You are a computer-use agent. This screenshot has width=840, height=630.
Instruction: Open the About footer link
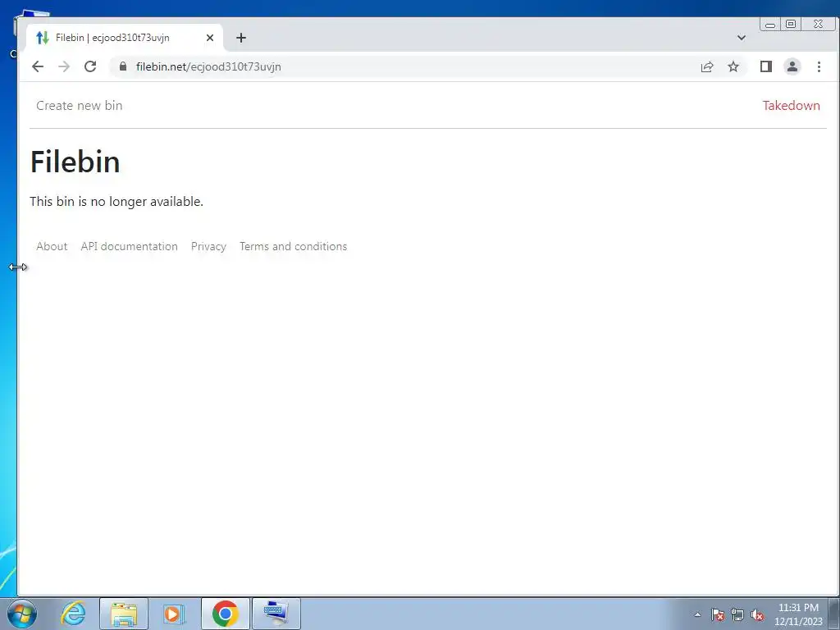[x=52, y=246]
